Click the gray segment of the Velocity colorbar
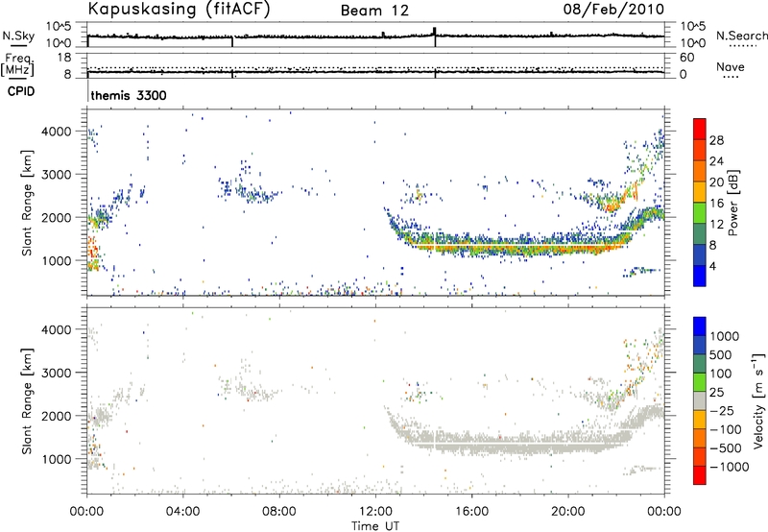Viewport: 768px width, 532px height. (x=700, y=400)
